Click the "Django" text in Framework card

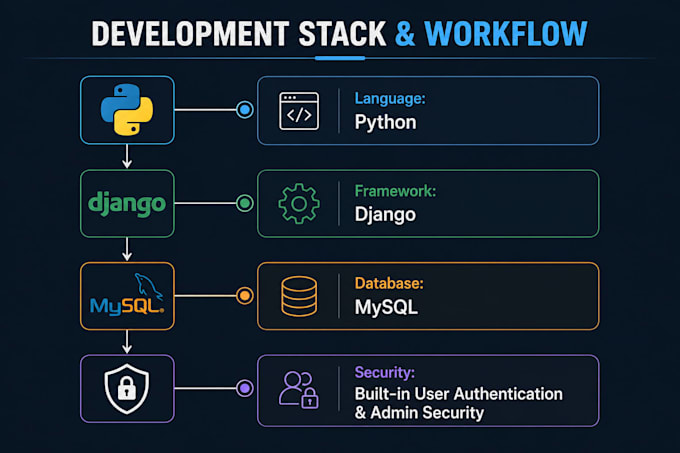[385, 215]
